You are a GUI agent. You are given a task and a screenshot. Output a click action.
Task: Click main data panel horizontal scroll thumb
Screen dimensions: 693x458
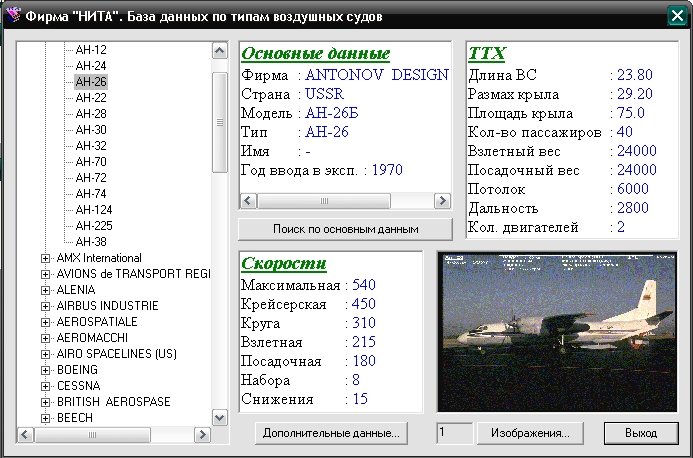coord(324,201)
